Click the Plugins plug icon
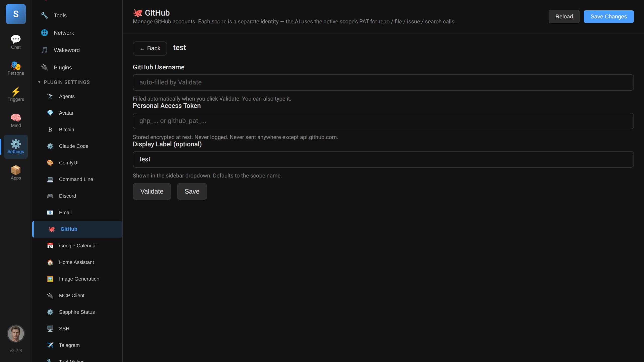The height and width of the screenshot is (362, 644). coord(45,67)
